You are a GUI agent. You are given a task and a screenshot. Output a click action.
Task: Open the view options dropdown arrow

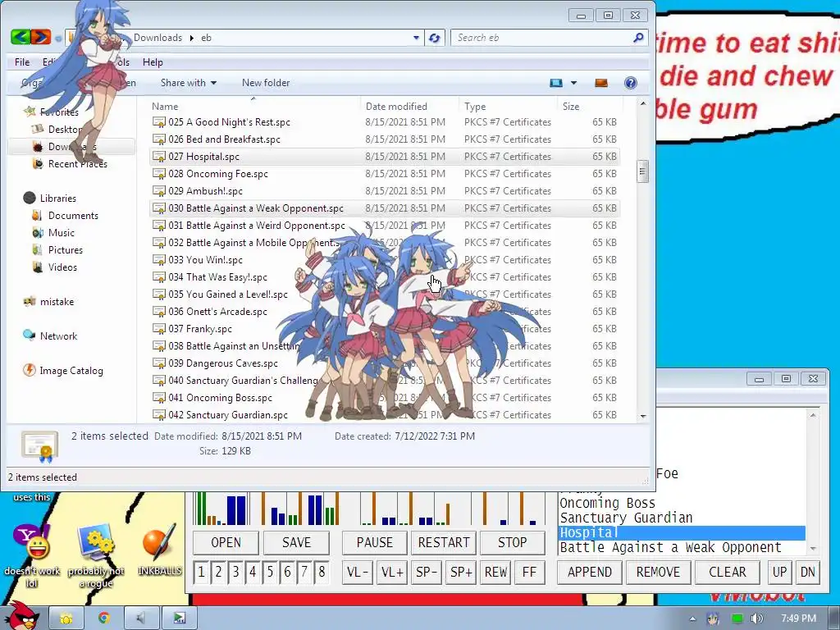(573, 83)
